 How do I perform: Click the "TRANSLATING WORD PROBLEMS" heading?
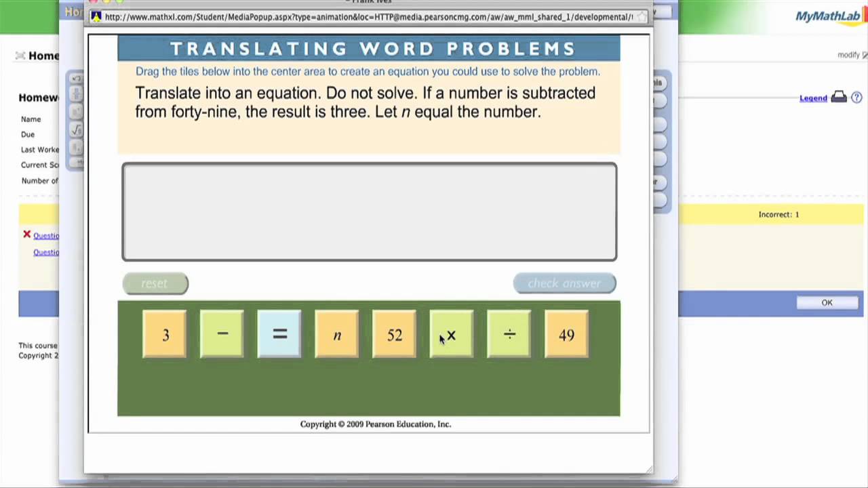pos(373,49)
